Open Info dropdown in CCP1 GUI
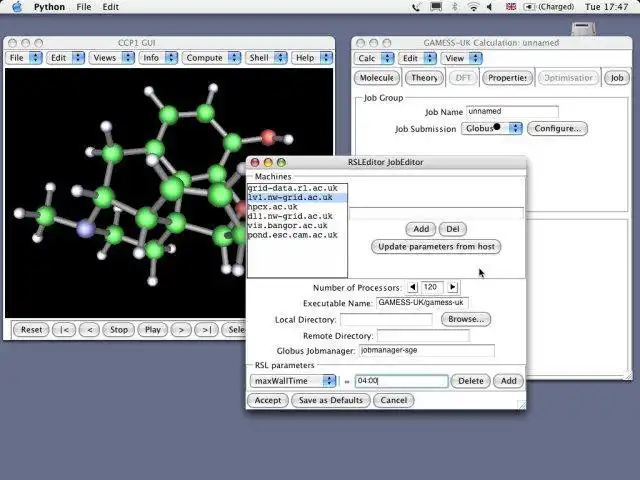The width and height of the screenshot is (640, 480). click(158, 58)
